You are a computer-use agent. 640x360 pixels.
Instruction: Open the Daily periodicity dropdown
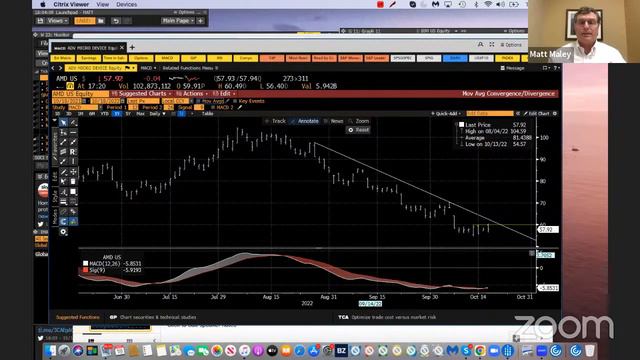tap(157, 114)
